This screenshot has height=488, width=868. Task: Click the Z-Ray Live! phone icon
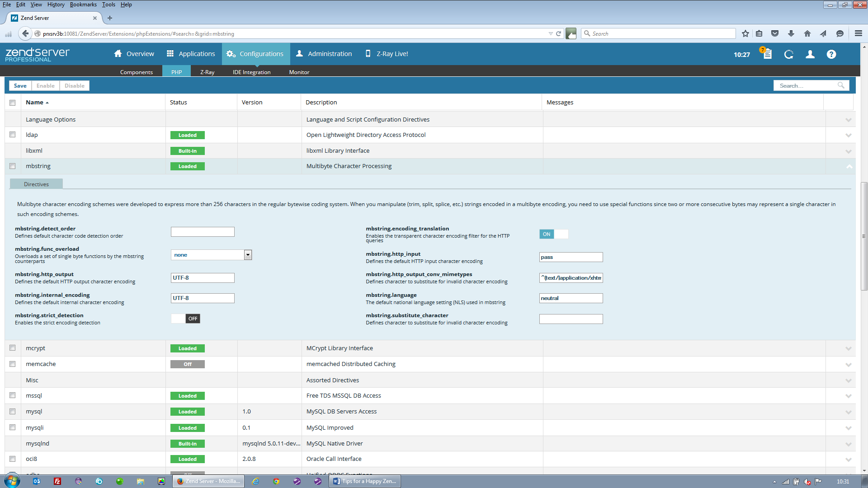368,54
